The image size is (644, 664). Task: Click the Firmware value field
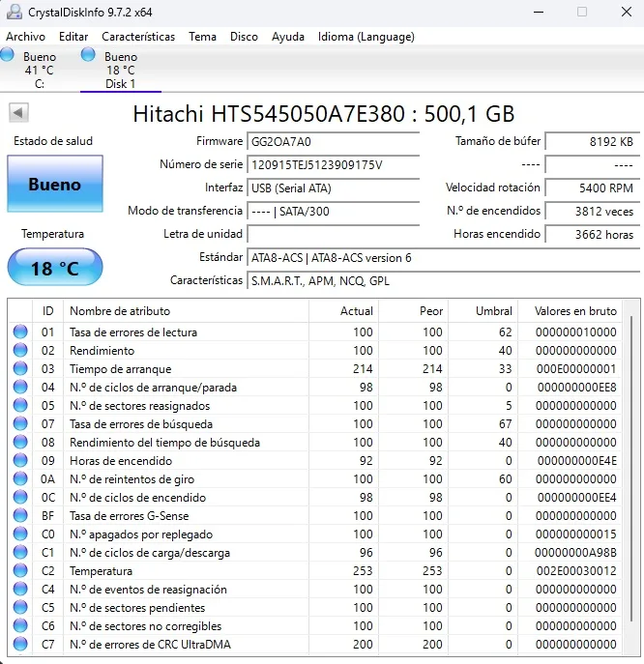(334, 141)
